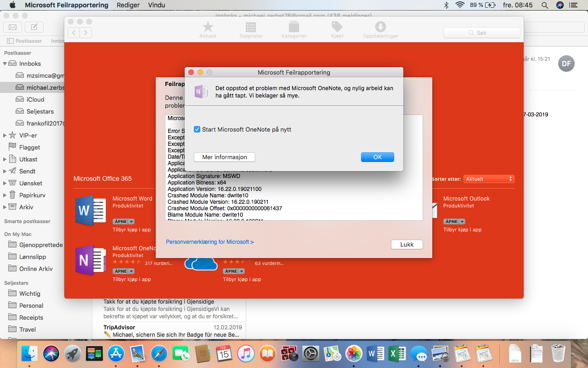This screenshot has height=368, width=588.
Task: Expand the Utkast mailbox
Action: click(5, 160)
